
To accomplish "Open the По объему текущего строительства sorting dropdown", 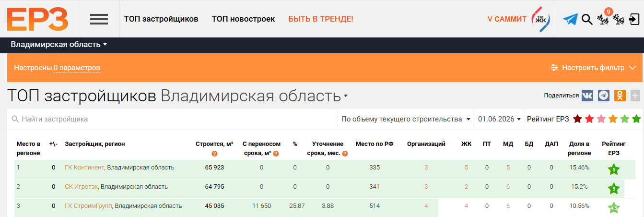I will click(406, 119).
